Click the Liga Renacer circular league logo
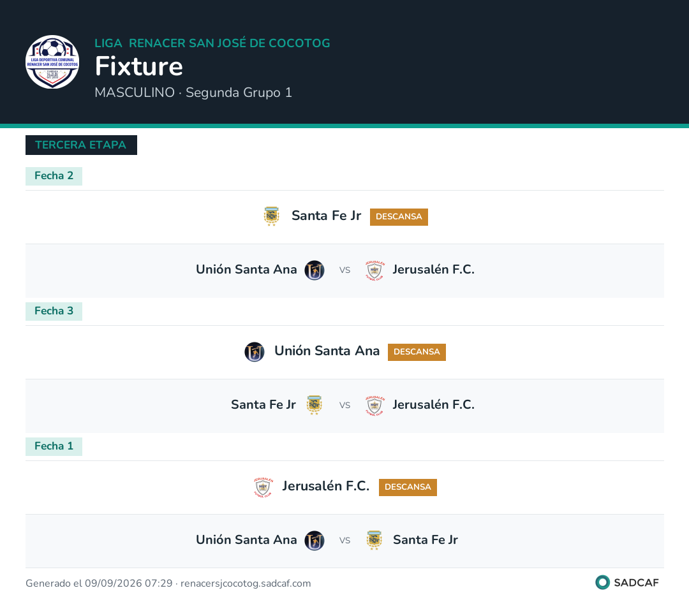Image resolution: width=689 pixels, height=616 pixels. [x=52, y=62]
